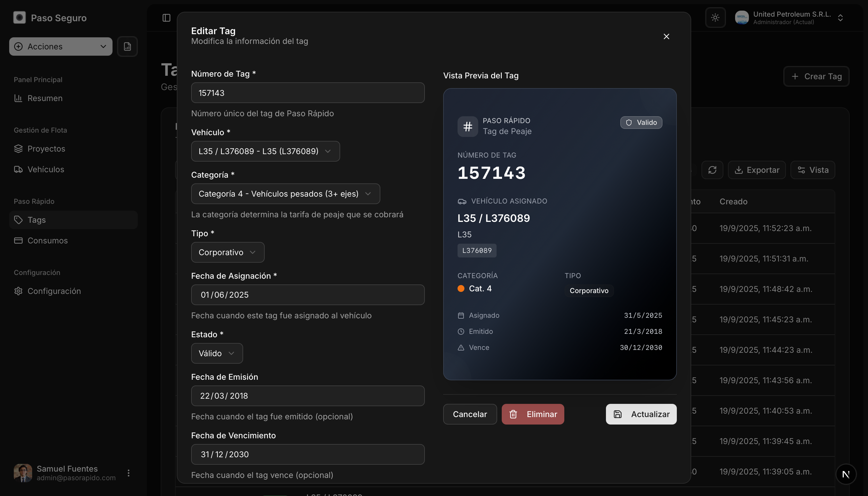Toggle the Valido status badge on tag preview
This screenshot has height=496, width=868.
tap(641, 122)
